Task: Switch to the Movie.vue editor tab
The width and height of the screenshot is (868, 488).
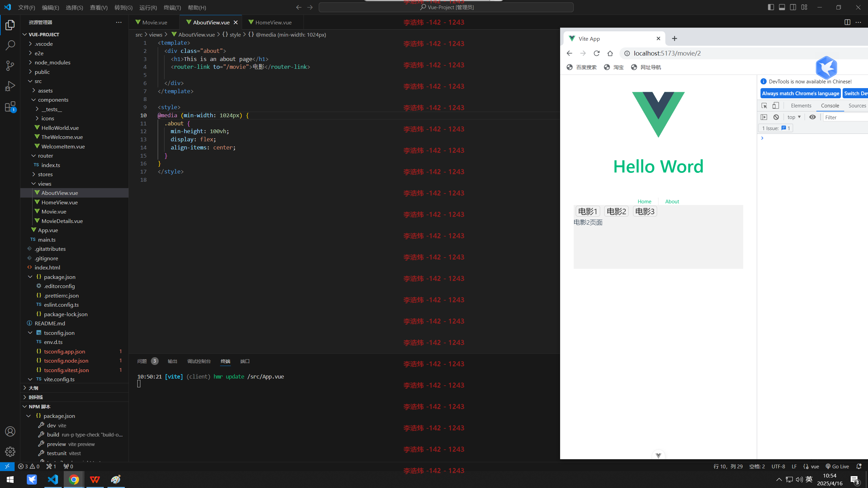Action: pyautogui.click(x=155, y=22)
